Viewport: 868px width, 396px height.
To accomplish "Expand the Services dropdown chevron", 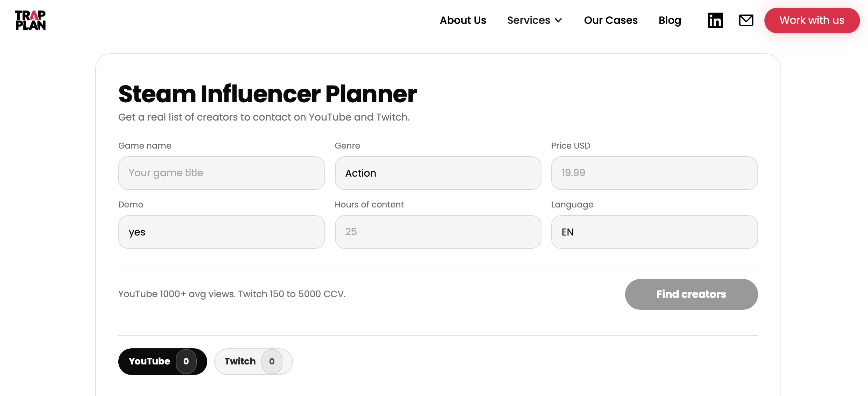I will pyautogui.click(x=559, y=20).
